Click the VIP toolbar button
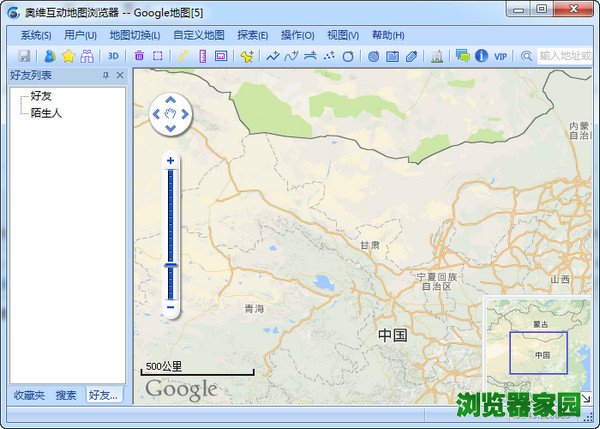The height and width of the screenshot is (429, 600). (x=501, y=56)
